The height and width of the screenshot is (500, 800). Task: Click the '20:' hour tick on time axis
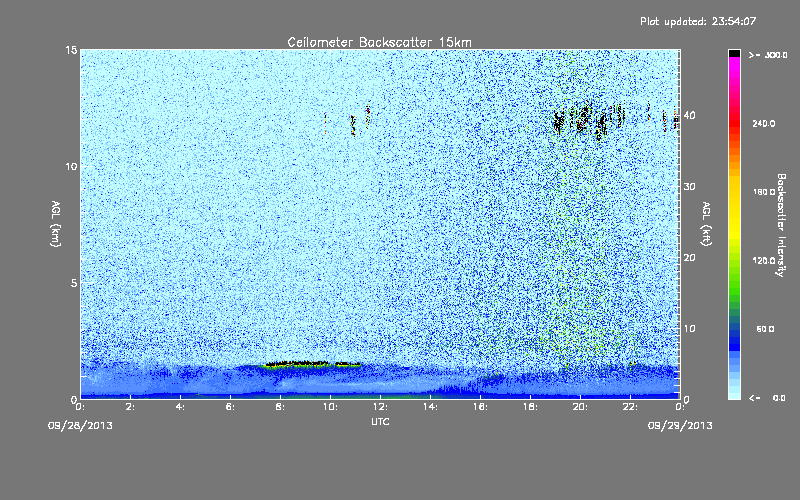coord(580,407)
